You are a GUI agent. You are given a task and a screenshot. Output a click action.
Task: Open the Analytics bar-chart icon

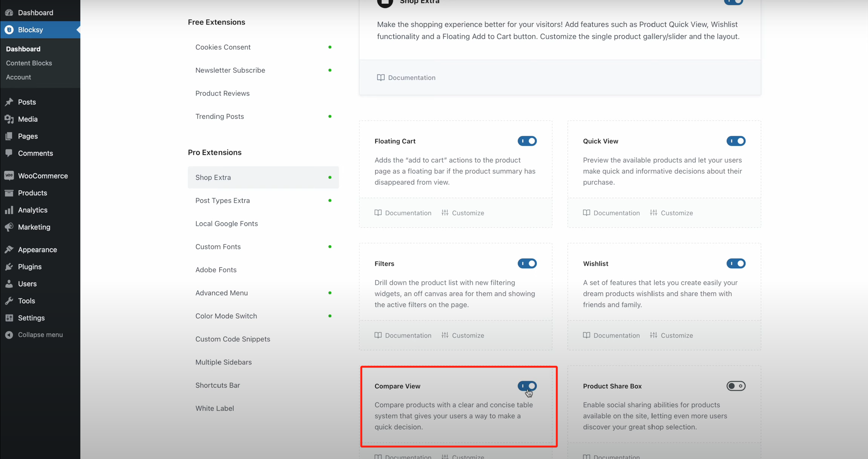pos(9,210)
